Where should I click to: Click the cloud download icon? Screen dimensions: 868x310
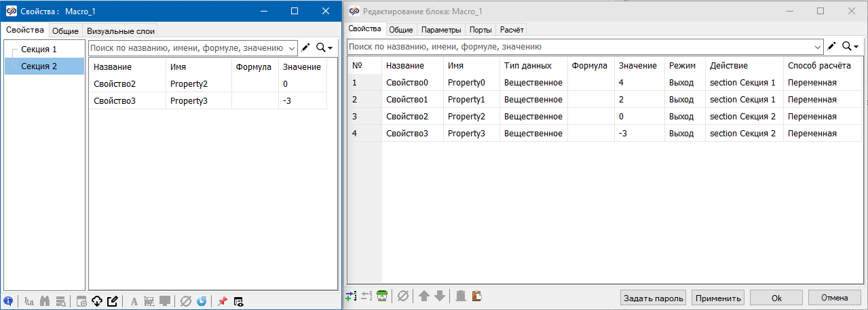click(96, 301)
